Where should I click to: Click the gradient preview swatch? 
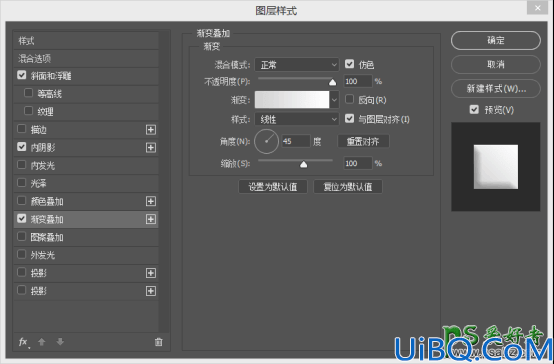(x=292, y=100)
